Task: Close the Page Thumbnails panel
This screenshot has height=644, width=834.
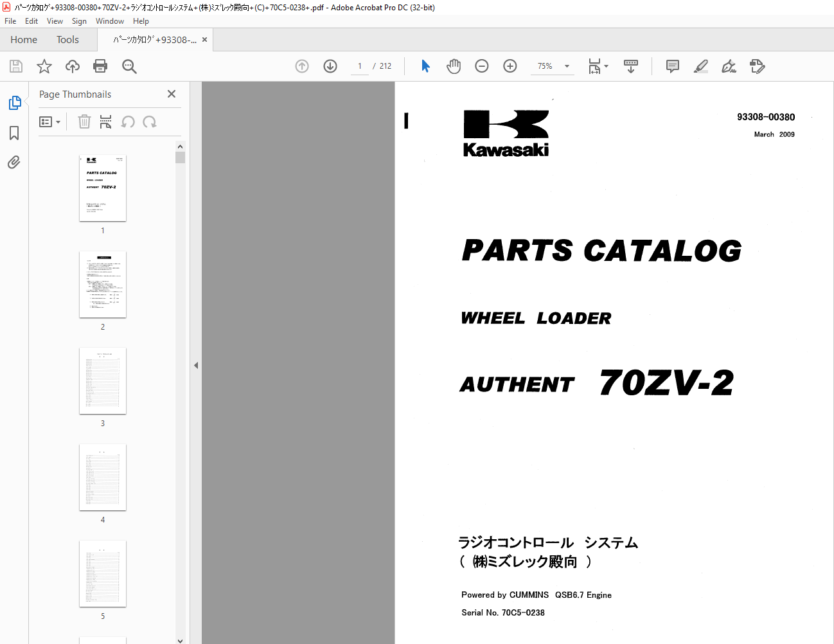Action: (172, 94)
